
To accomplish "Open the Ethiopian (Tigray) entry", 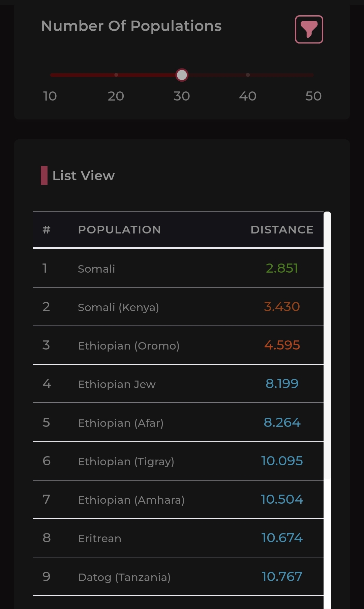I will [x=178, y=461].
